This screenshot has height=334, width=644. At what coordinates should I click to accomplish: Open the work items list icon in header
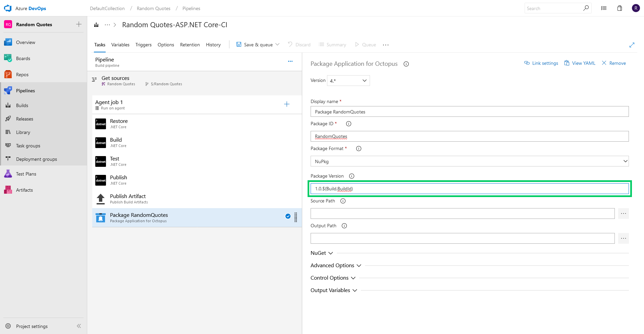[x=604, y=8]
